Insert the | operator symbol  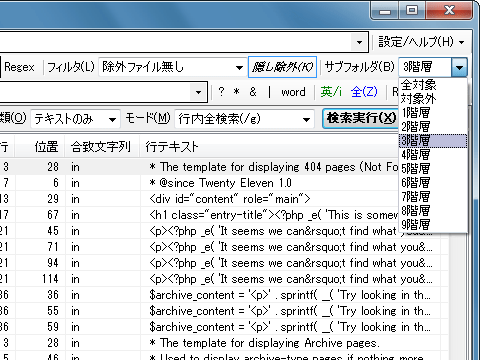click(269, 92)
